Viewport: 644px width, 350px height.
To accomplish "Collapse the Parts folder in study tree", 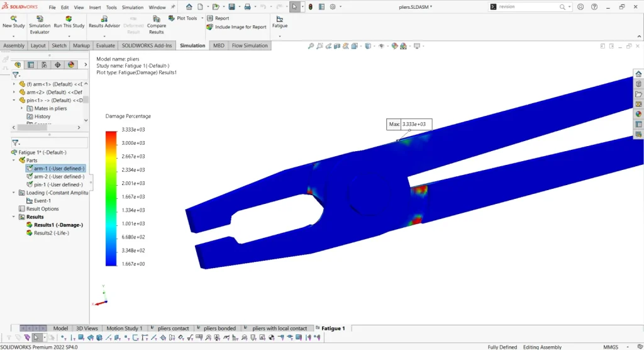I will 14,161.
